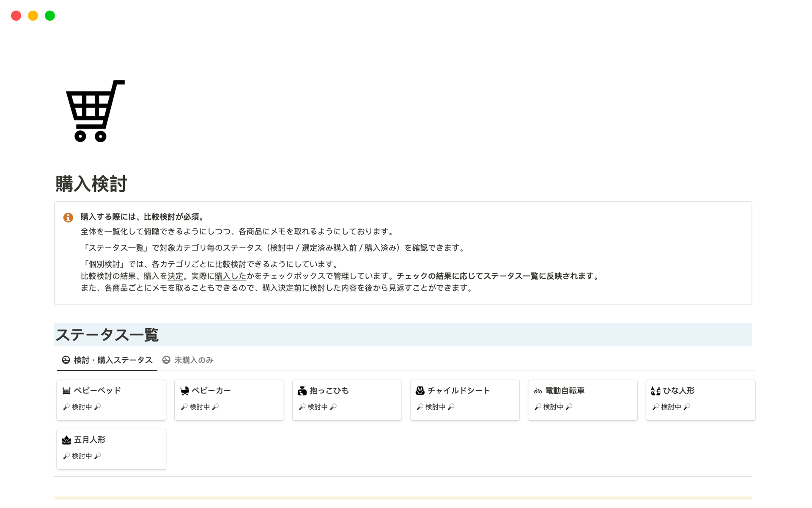Click the baby carrier icon on 抱っこひも
812x508 pixels.
302,391
